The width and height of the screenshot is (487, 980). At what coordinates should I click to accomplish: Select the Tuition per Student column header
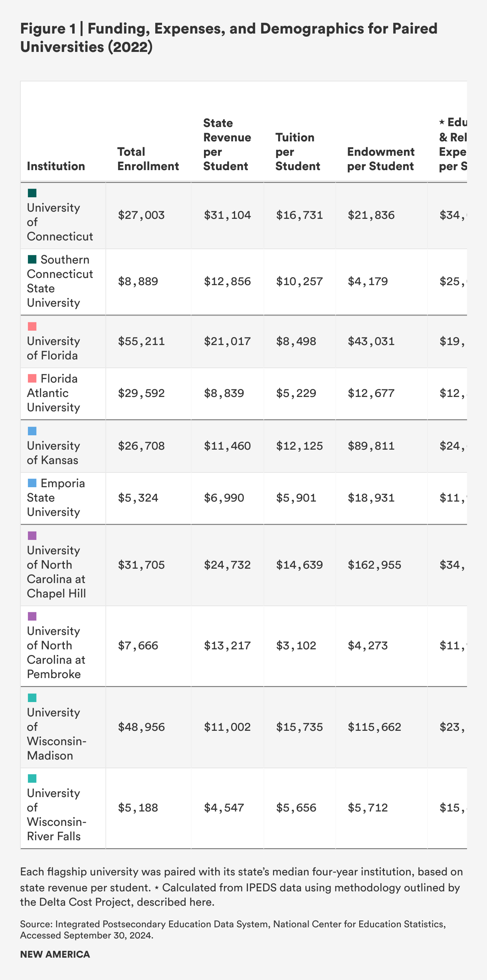click(x=297, y=152)
